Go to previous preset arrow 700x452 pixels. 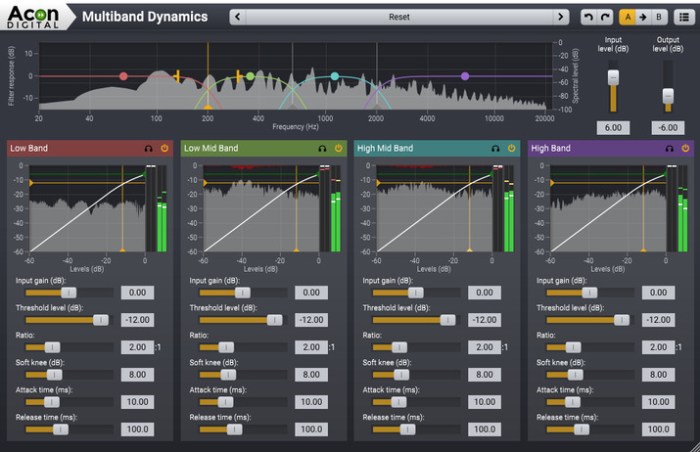click(x=237, y=17)
